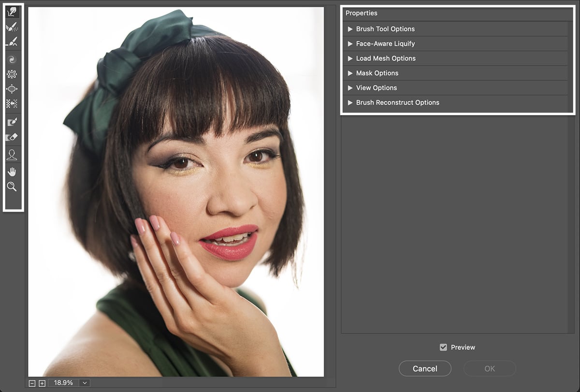Viewport: 580px width, 392px height.
Task: Select the Thaw Mask tool
Action: (12, 137)
